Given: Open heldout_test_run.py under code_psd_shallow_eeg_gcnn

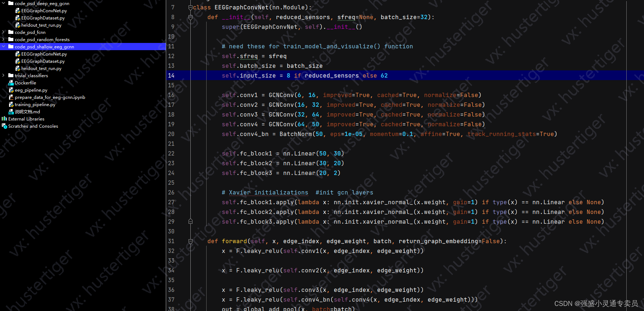Looking at the screenshot, I should point(41,68).
